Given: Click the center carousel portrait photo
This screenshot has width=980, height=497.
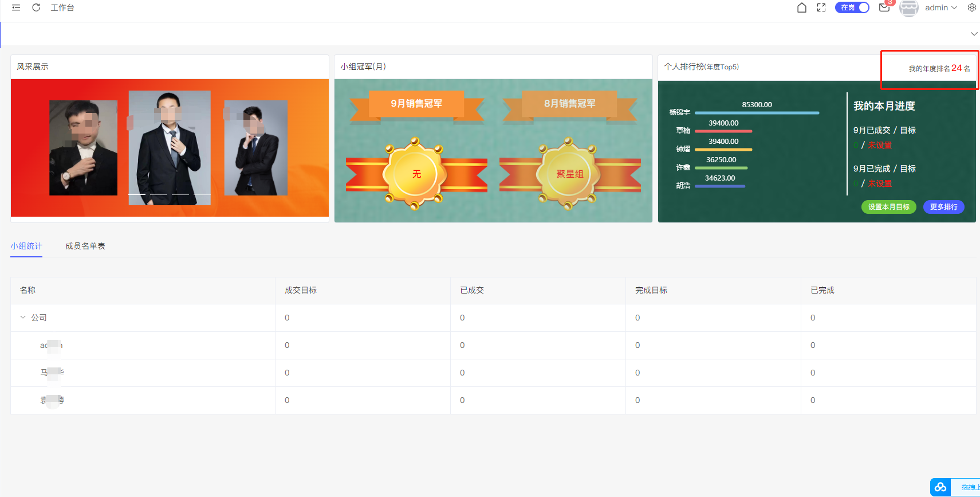Looking at the screenshot, I should [x=170, y=147].
